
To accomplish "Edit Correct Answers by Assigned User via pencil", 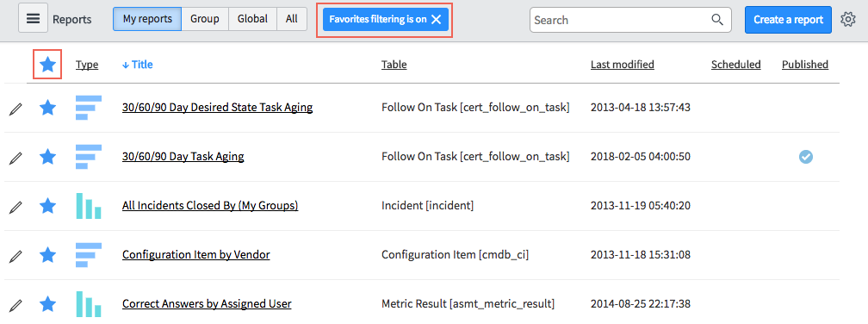I will 16,305.
